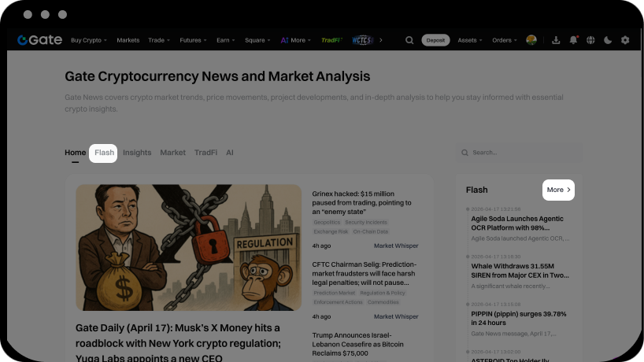This screenshot has height=362, width=644.
Task: Open the notifications bell icon
Action: tap(573, 40)
